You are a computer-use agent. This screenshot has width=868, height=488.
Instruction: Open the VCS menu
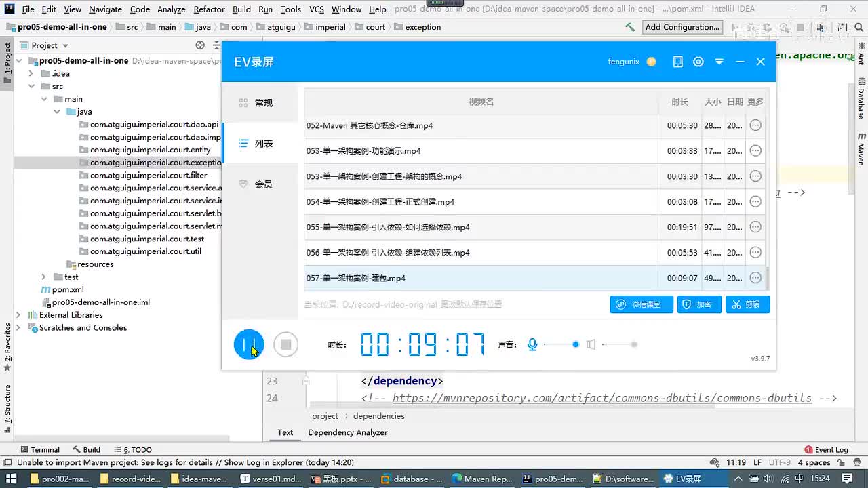tap(316, 9)
